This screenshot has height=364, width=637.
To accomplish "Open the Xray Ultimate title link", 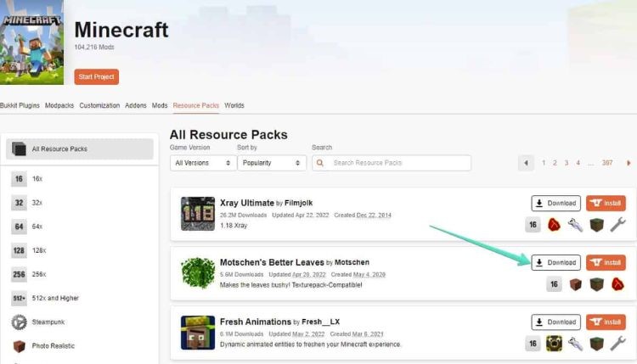I will tap(247, 203).
